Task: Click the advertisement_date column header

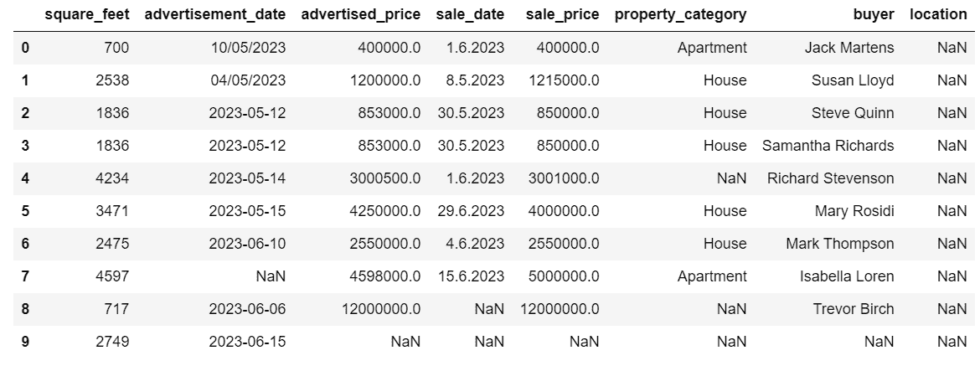Action: tap(216, 15)
